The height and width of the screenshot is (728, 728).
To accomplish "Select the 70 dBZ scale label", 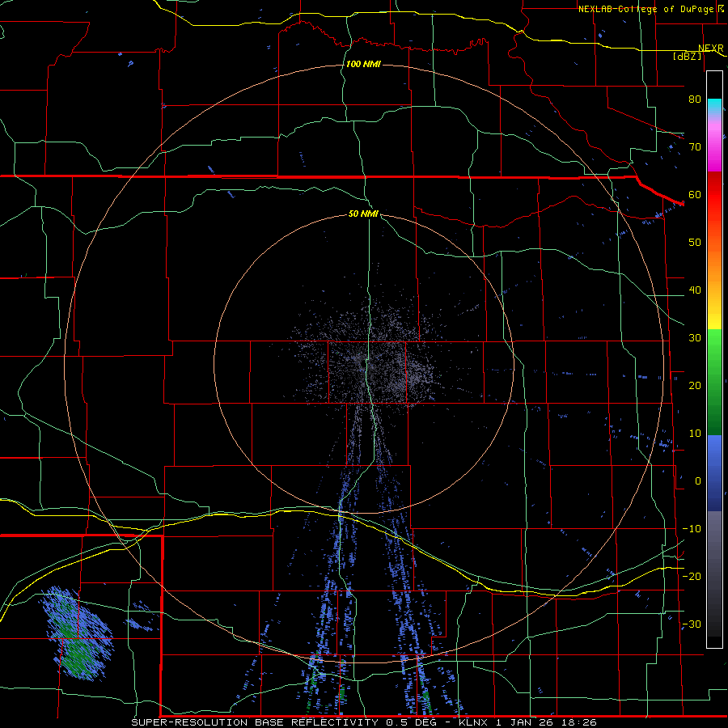I will (x=695, y=146).
